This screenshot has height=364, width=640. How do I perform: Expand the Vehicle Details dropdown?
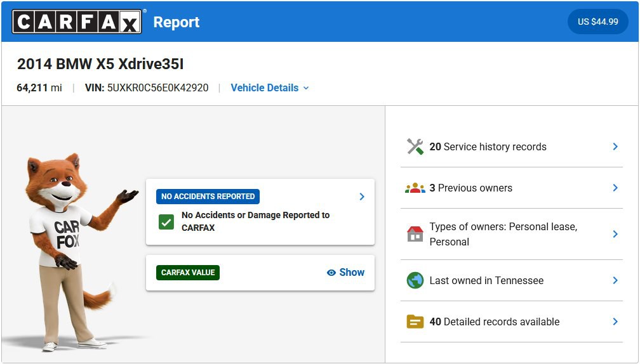[x=270, y=88]
